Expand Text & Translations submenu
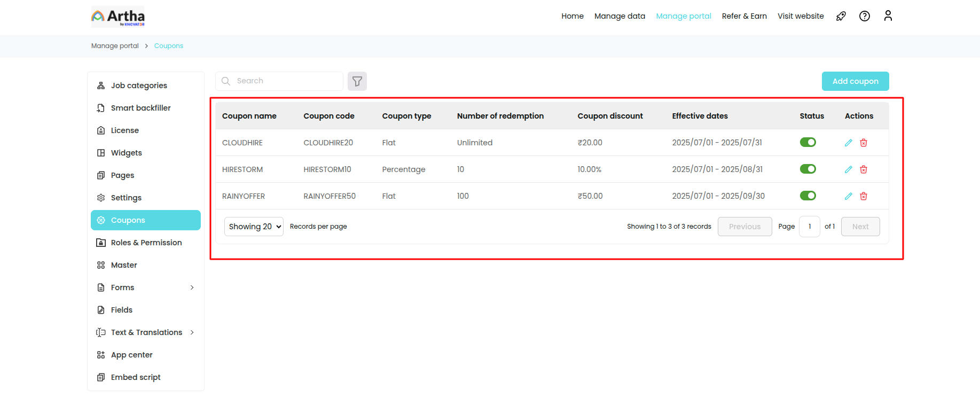 click(192, 332)
